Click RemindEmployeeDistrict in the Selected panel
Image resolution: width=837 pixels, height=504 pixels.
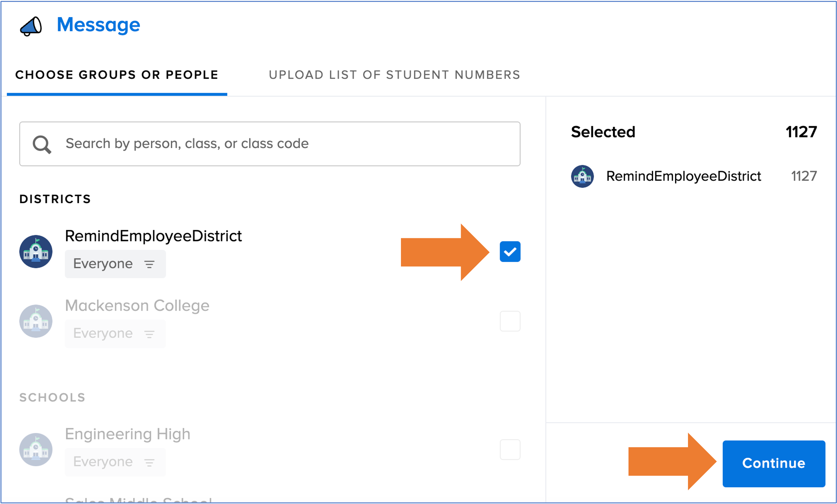click(684, 176)
